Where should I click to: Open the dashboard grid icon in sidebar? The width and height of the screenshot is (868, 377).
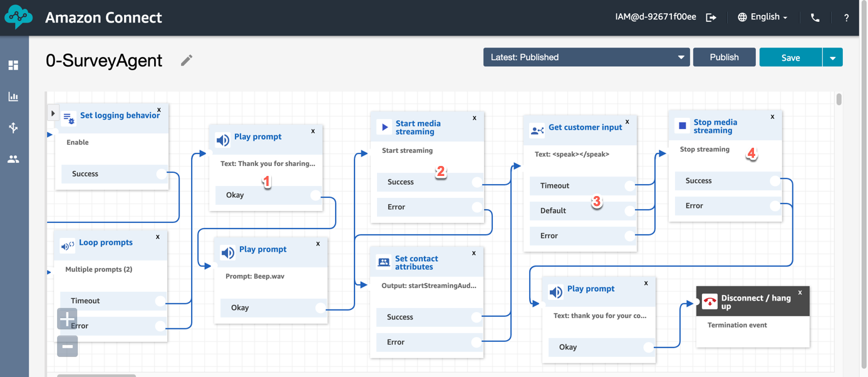pyautogui.click(x=13, y=65)
